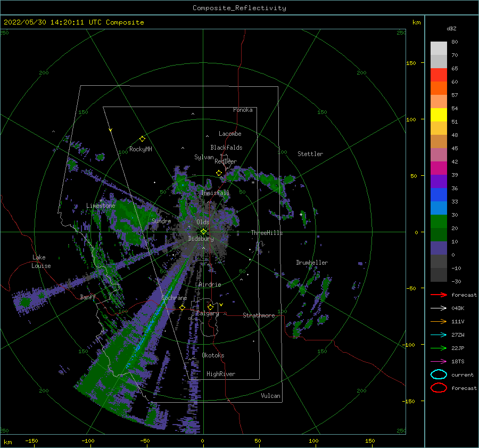This screenshot has height=448, width=479.
Task: Click the Lacombe city label
Action: tap(230, 134)
